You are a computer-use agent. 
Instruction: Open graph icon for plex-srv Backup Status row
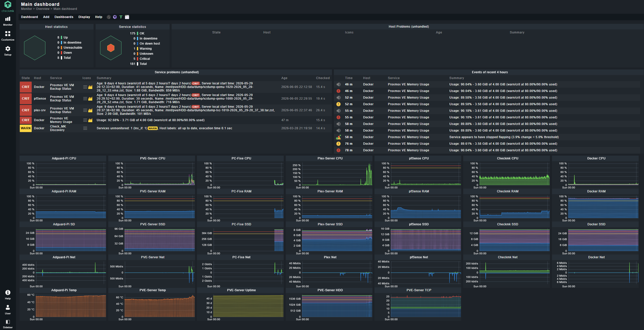click(90, 110)
